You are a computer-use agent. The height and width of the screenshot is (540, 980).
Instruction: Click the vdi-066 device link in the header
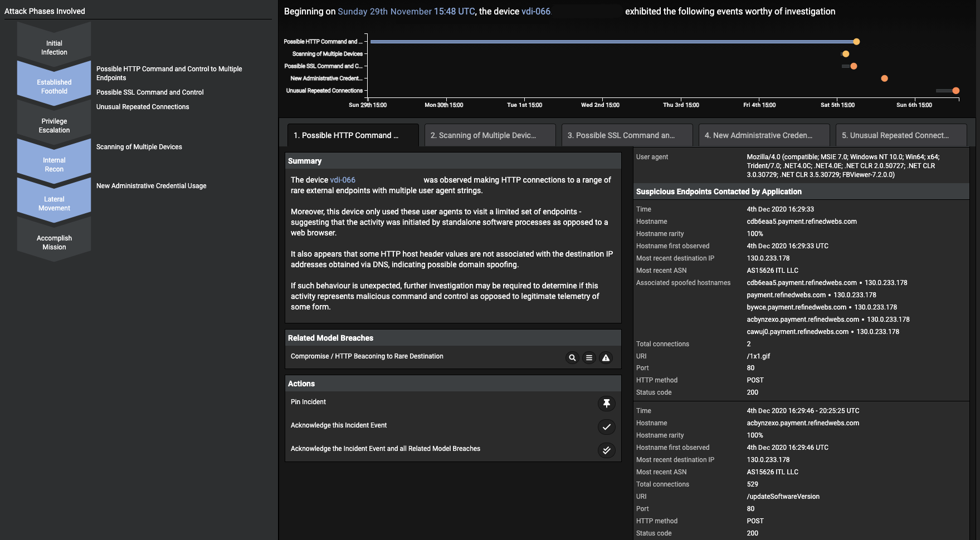[536, 11]
